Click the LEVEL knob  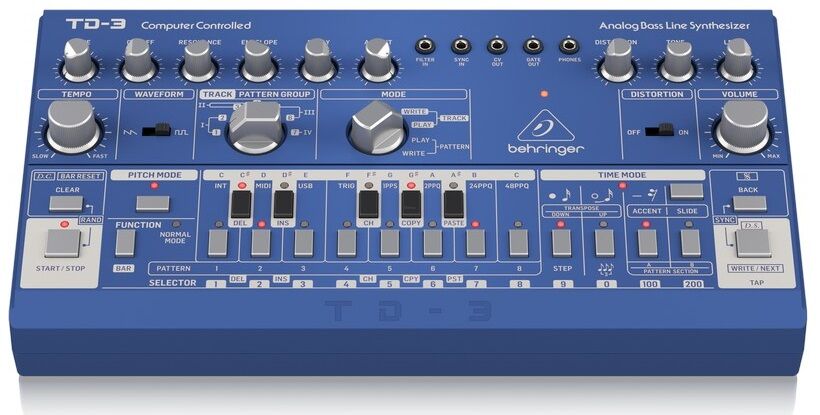737,60
